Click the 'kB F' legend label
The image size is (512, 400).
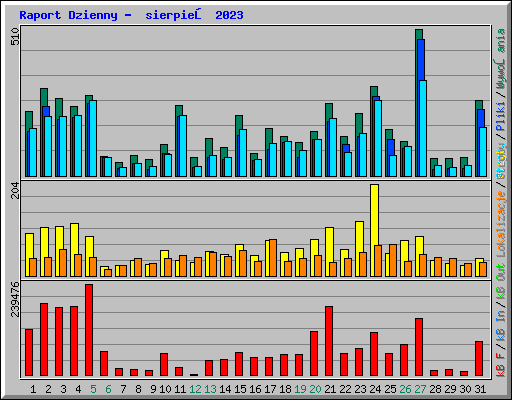pos(501,365)
